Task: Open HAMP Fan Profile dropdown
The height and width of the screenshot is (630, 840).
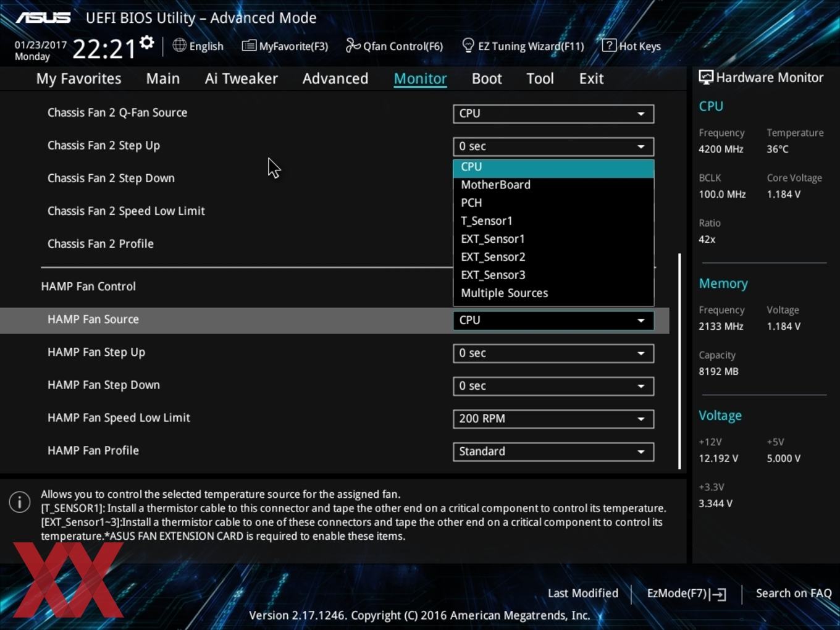Action: tap(553, 451)
